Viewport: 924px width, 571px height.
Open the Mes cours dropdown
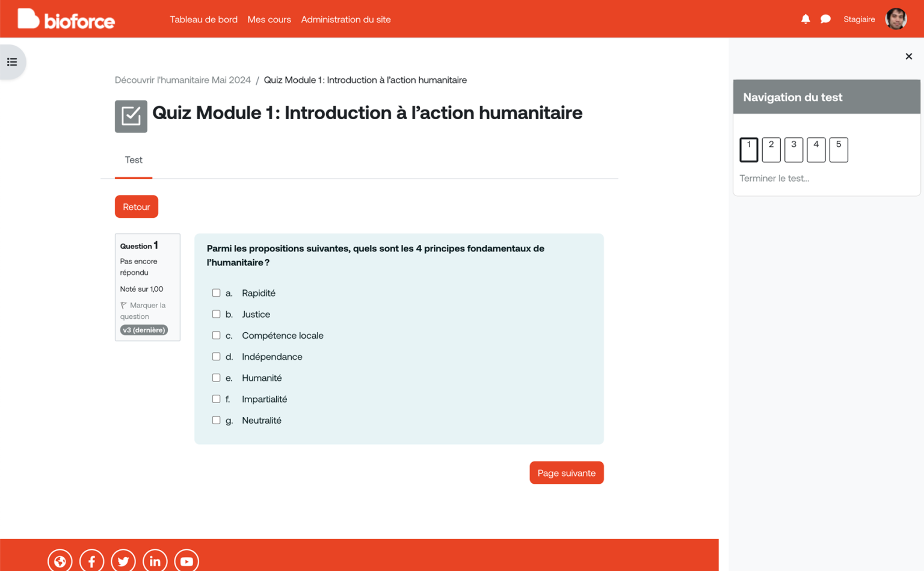269,19
